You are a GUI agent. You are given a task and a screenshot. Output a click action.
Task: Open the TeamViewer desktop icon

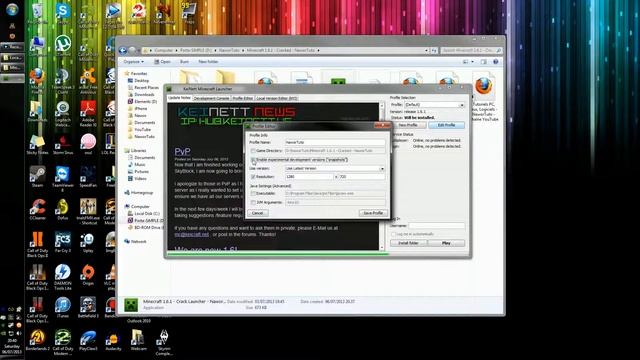click(62, 178)
